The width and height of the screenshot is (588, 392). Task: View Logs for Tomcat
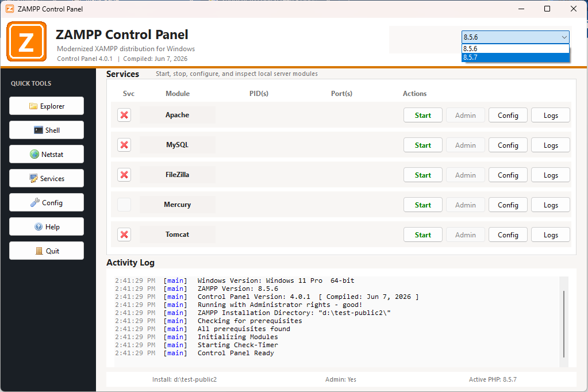pos(551,235)
